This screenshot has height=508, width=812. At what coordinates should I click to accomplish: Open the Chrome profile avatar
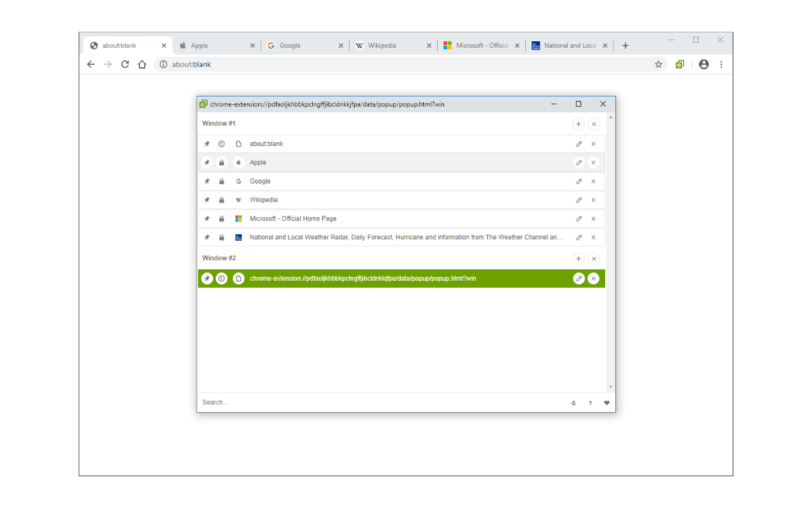tap(704, 64)
